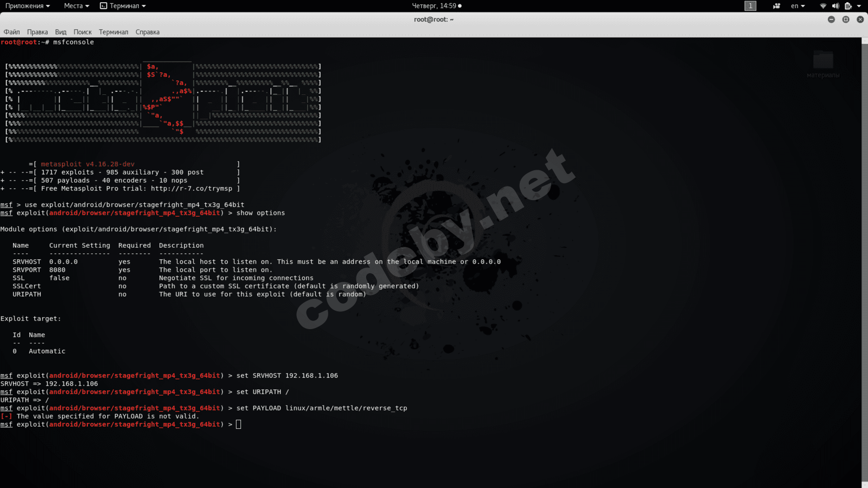Open the system menu arrow beside the battery
The width and height of the screenshot is (868, 488).
tap(859, 6)
